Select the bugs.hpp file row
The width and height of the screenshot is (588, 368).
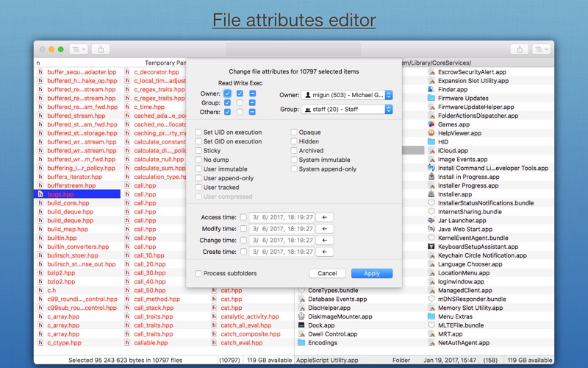tap(77, 194)
